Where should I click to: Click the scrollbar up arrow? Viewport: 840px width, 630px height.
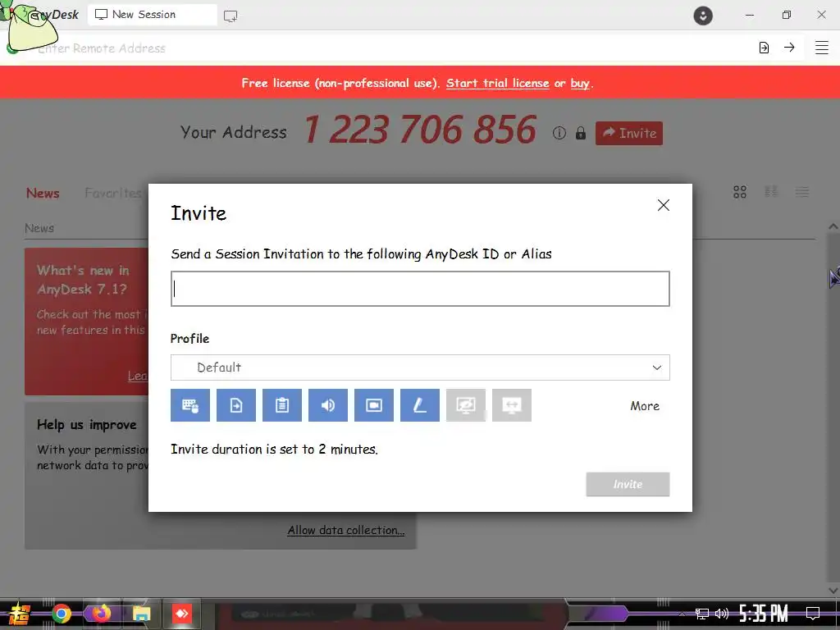(833, 226)
